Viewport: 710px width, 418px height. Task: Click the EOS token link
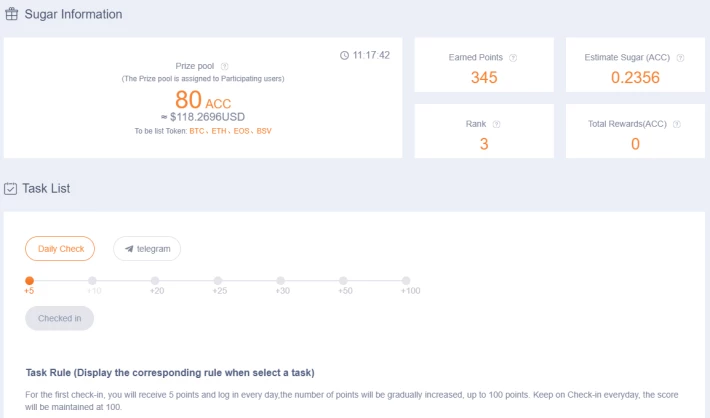pos(241,131)
